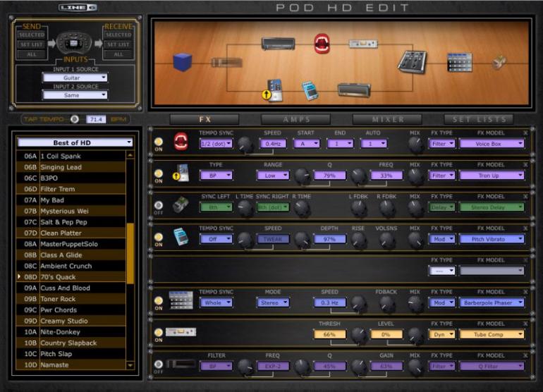This screenshot has width=543, height=392.
Task: Click the POD device icon between Send and Receive
Action: coord(74,43)
